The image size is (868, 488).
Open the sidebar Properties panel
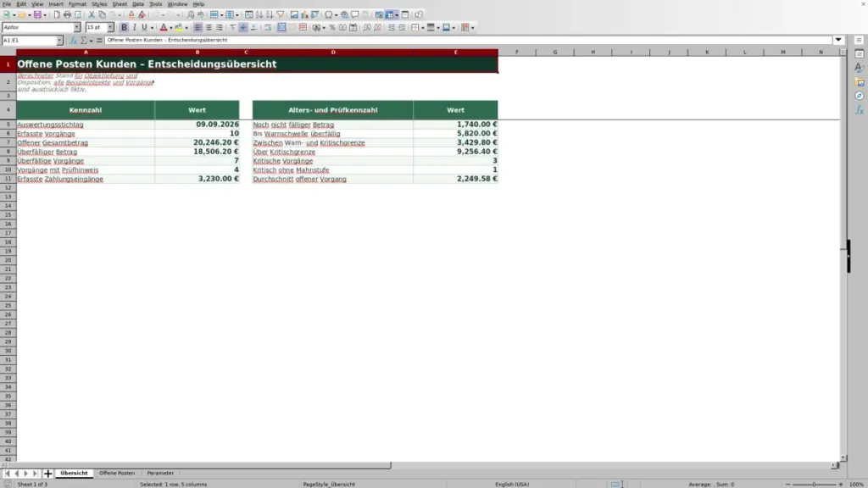click(x=860, y=53)
